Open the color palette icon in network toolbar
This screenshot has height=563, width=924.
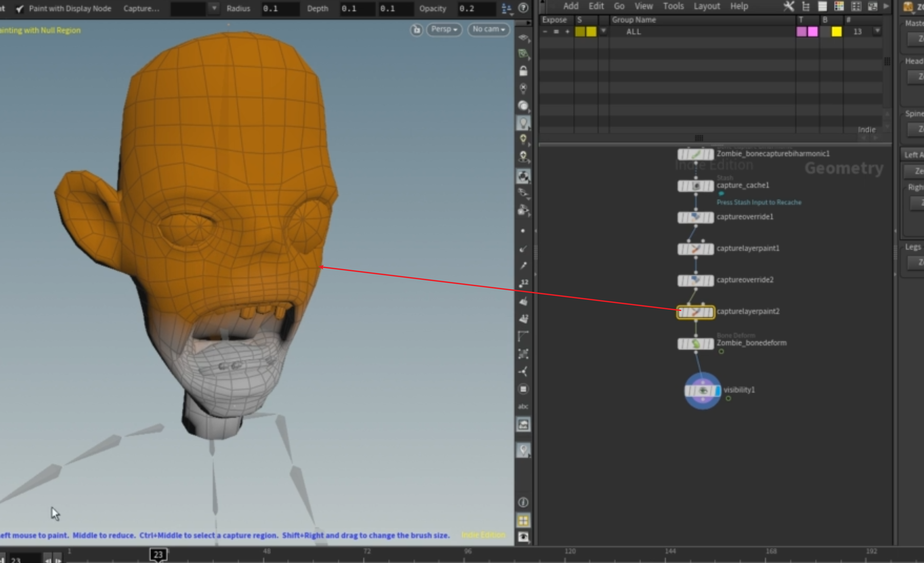click(839, 6)
